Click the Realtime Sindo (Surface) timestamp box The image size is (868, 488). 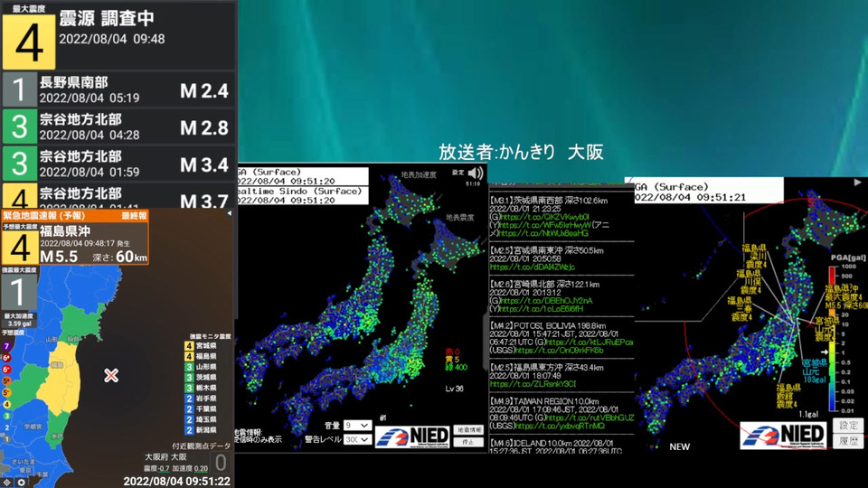click(x=302, y=195)
